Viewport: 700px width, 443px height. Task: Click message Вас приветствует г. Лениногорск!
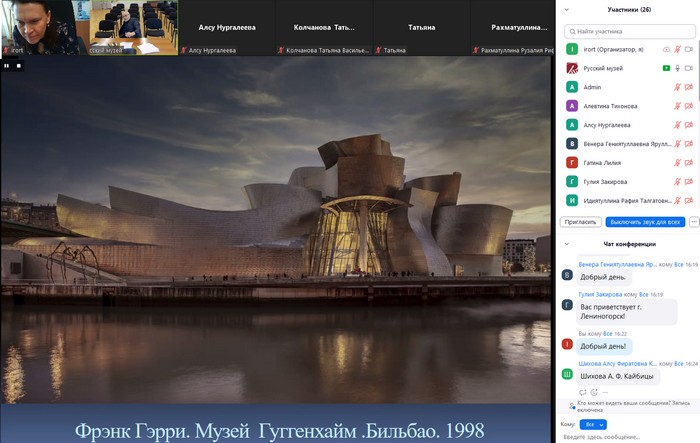627,312
